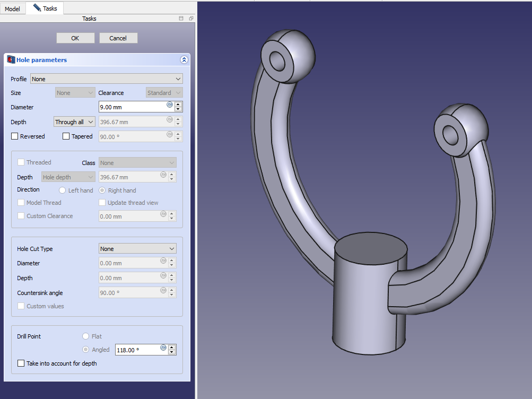Switch to the Model tab
The height and width of the screenshot is (399, 532).
coord(12,9)
